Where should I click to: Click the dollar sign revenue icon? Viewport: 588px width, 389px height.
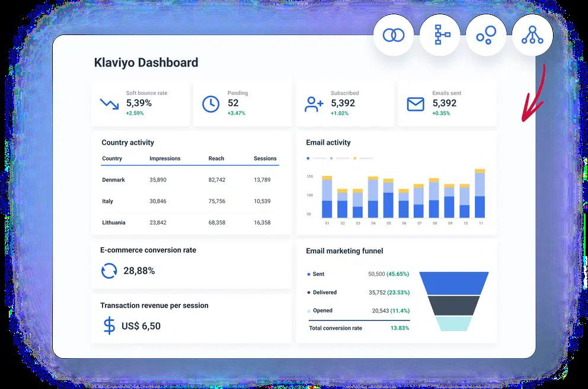[x=109, y=325]
